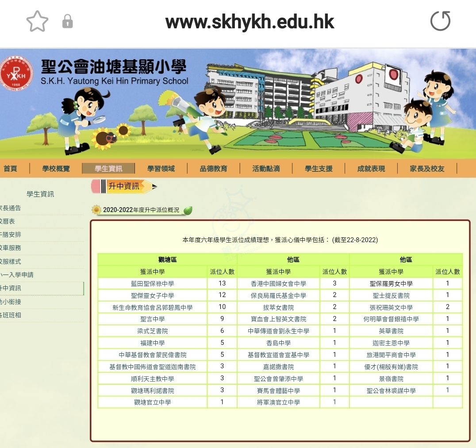The width and height of the screenshot is (476, 448).
Task: Select 升中資訊 in the sidebar
Action: click(11, 288)
